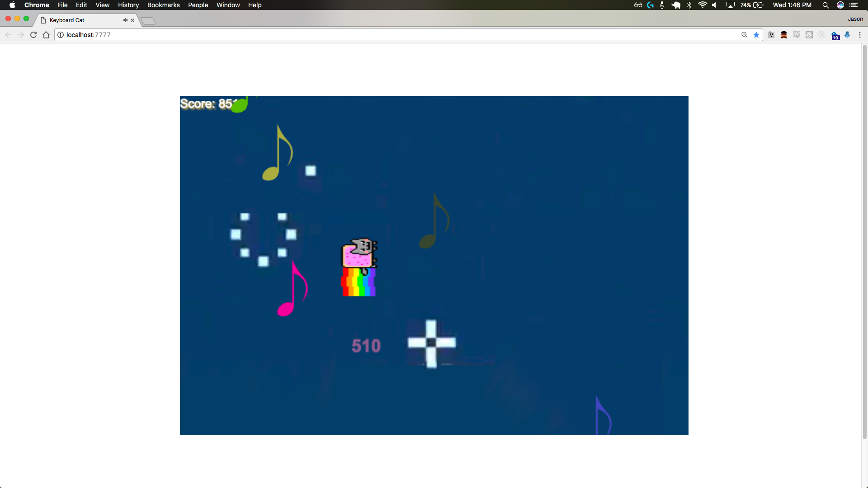
Task: Click the bookmark star icon
Action: click(756, 35)
